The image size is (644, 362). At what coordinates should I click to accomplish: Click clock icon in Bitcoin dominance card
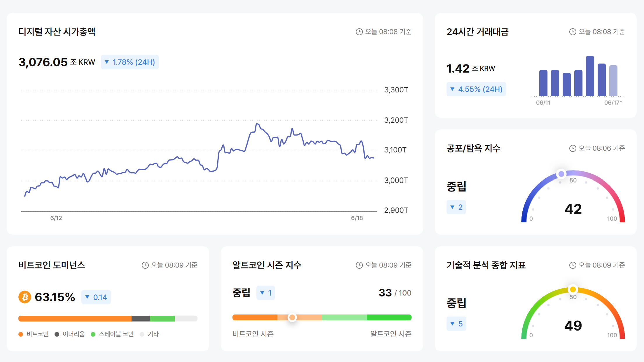145,265
